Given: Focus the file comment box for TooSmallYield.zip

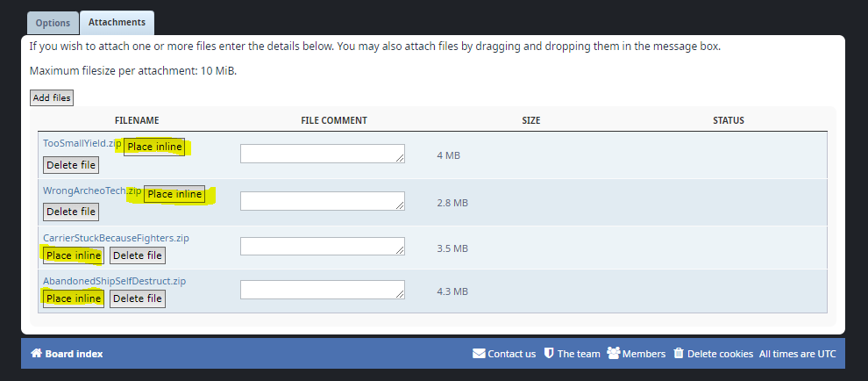Looking at the screenshot, I should pos(322,154).
